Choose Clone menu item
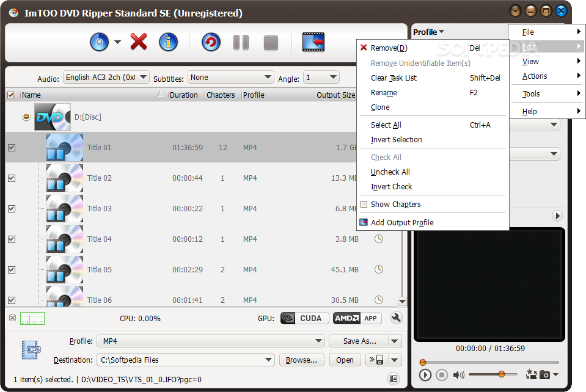This screenshot has width=586, height=392. pos(433,107)
